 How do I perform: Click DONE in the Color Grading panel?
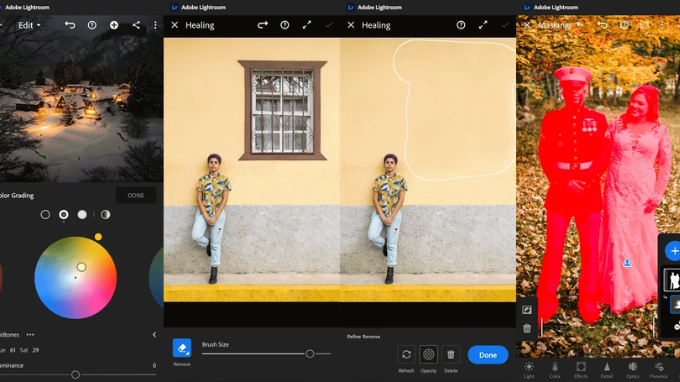click(136, 196)
